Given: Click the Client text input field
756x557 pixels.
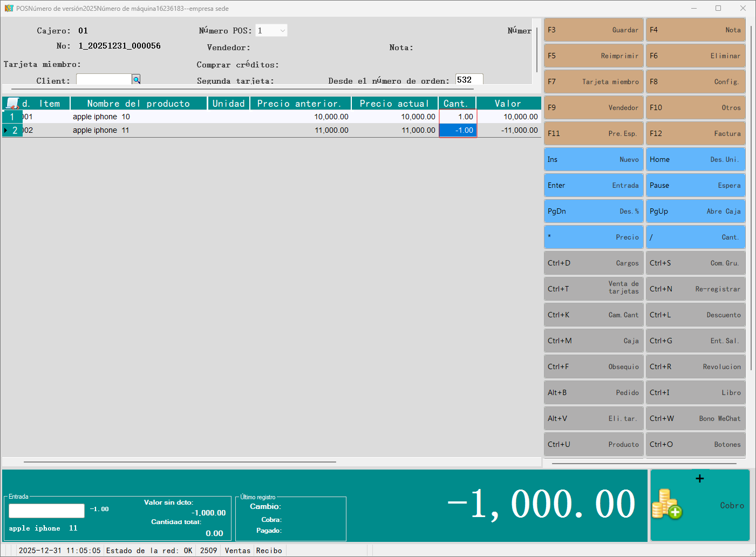Looking at the screenshot, I should pyautogui.click(x=104, y=80).
